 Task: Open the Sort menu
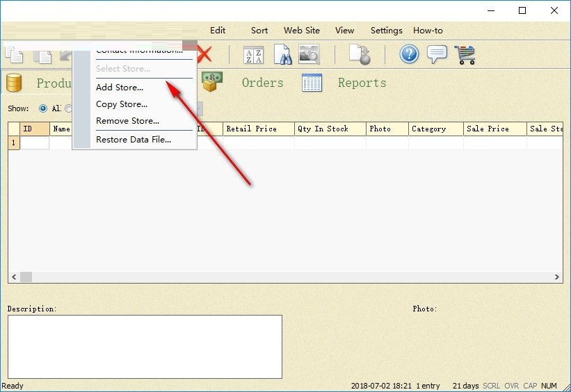click(259, 31)
